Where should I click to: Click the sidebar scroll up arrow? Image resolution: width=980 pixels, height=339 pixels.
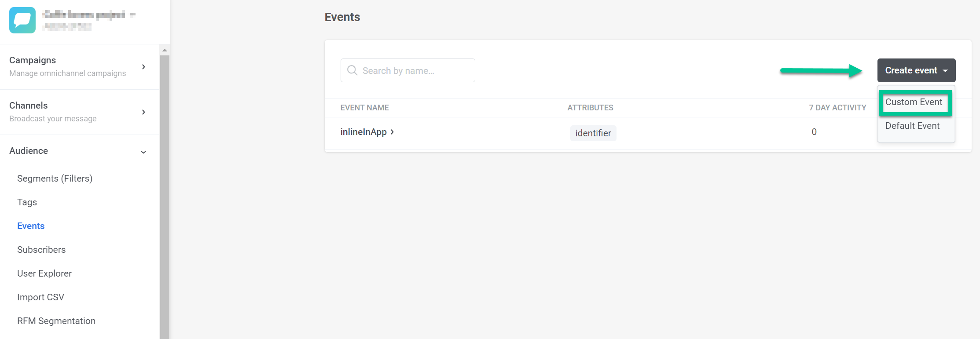coord(165,50)
